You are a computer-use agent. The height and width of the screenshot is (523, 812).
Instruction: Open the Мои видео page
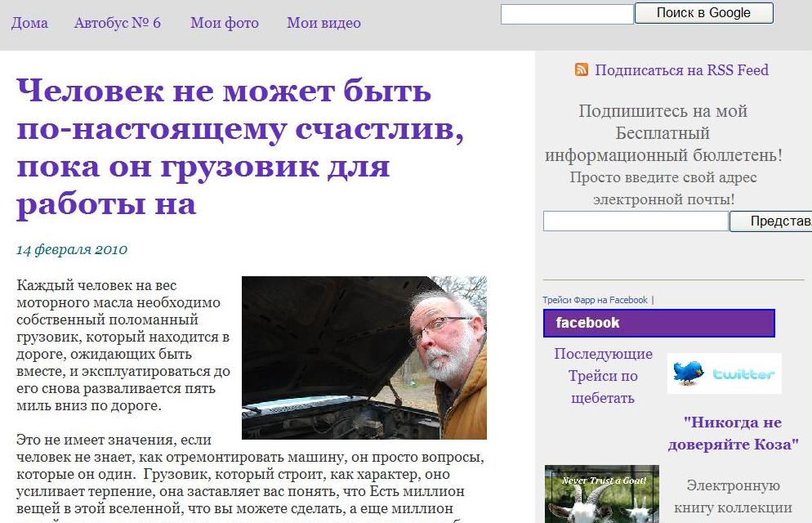tap(323, 24)
